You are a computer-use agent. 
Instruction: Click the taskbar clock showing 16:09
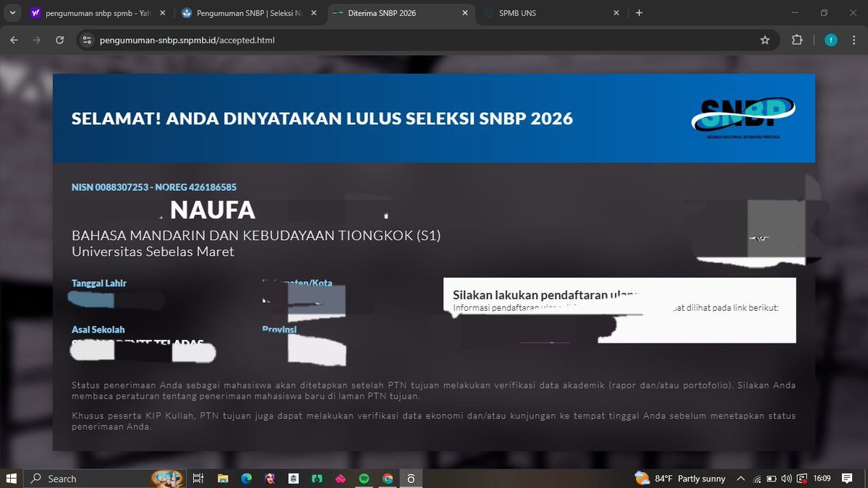tap(821, 479)
